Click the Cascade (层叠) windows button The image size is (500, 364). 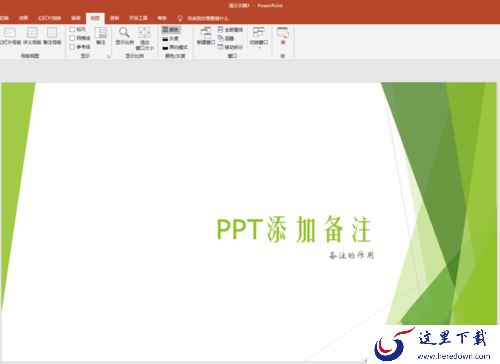[x=226, y=38]
